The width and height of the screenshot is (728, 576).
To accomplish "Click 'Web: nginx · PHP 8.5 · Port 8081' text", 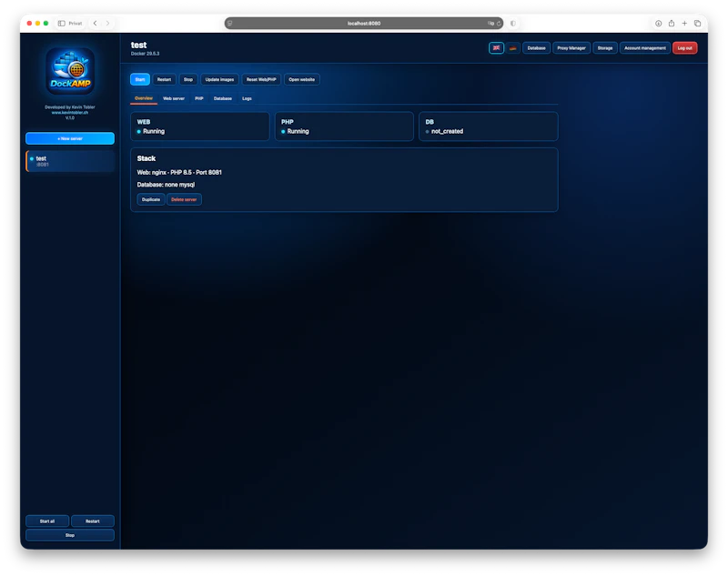I will (x=179, y=172).
